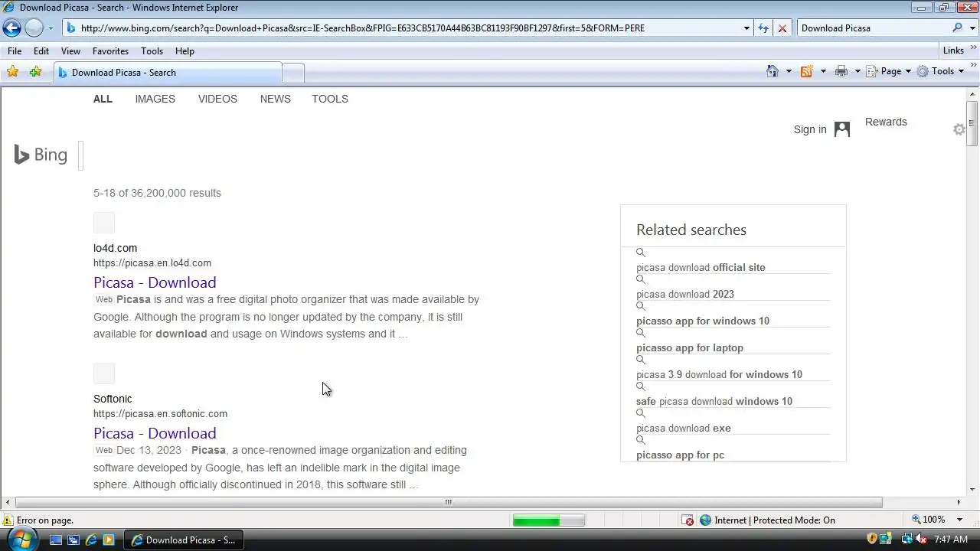
Task: Open lo4d.com Picasa - Download result
Action: pyautogui.click(x=155, y=282)
